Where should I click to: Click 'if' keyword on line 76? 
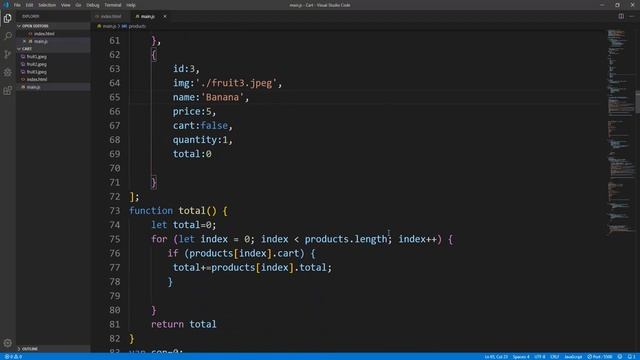[173, 253]
